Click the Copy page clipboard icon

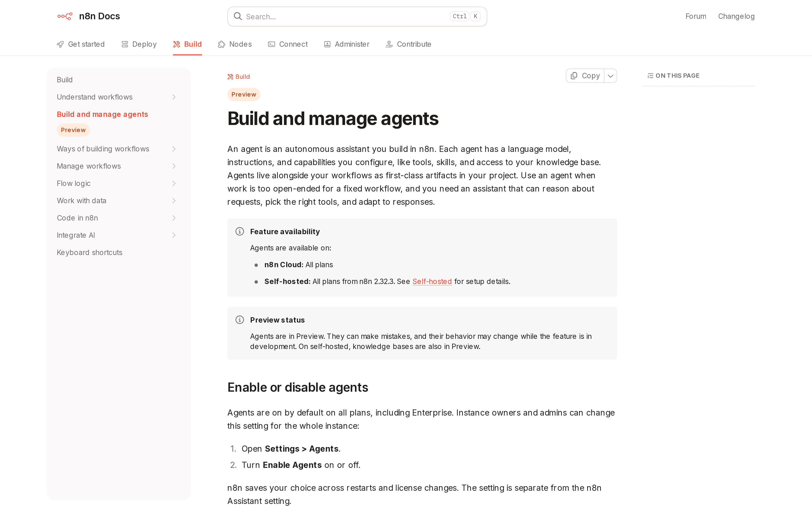(x=574, y=76)
